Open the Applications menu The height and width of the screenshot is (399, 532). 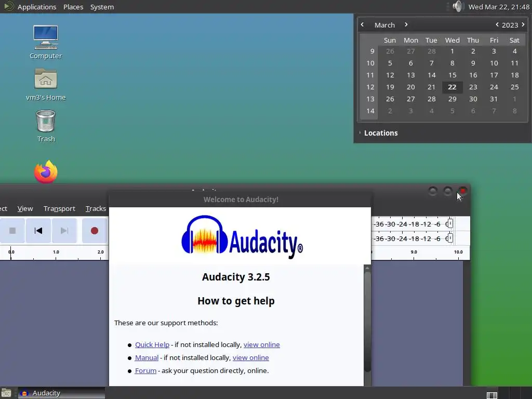pyautogui.click(x=37, y=7)
